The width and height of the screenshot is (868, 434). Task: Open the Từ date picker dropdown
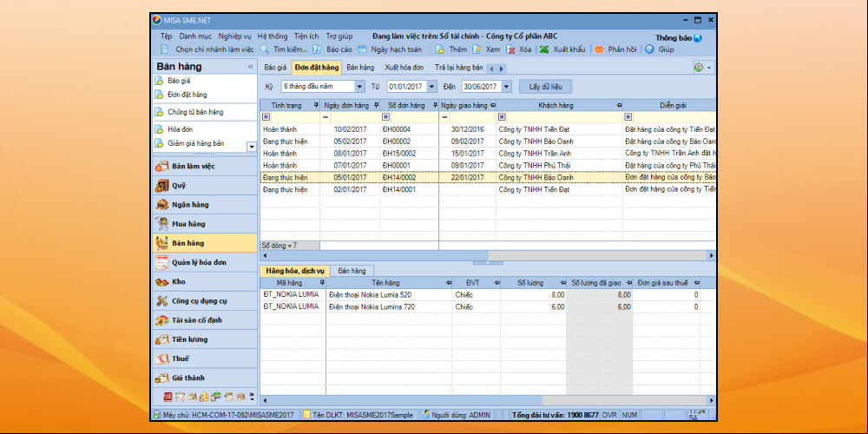tap(432, 87)
